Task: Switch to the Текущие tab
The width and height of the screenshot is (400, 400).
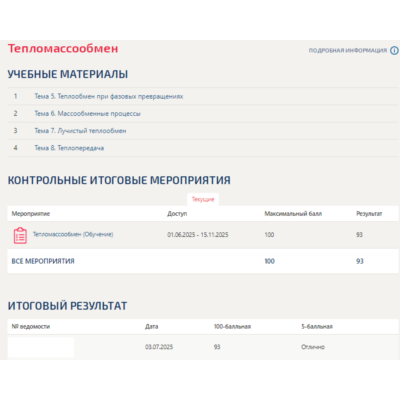Action: [203, 199]
